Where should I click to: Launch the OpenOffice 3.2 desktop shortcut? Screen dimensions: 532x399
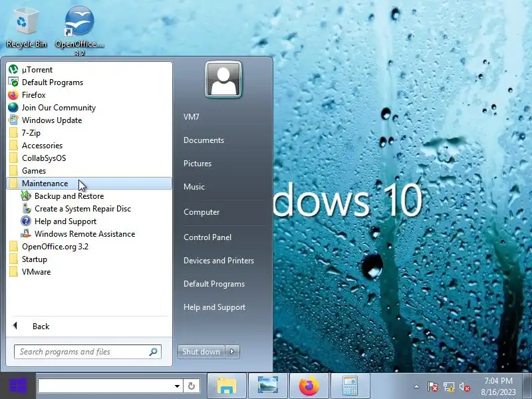pyautogui.click(x=79, y=31)
